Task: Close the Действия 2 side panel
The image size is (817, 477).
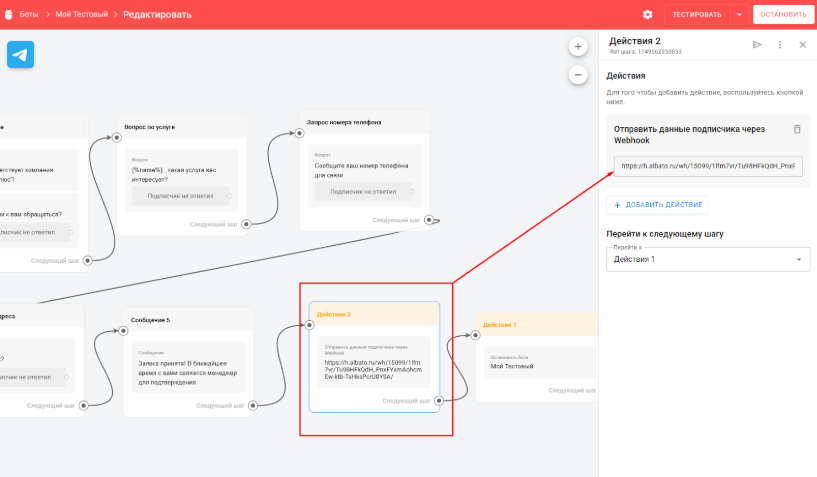Action: point(802,45)
